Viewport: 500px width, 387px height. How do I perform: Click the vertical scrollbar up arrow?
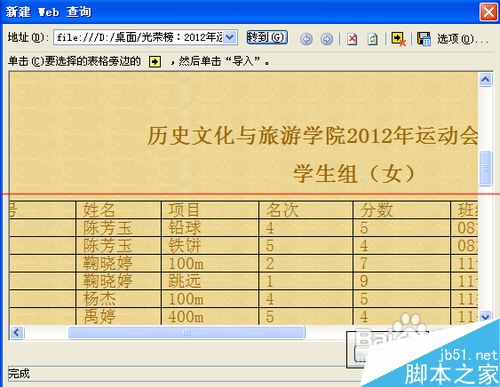click(x=485, y=80)
